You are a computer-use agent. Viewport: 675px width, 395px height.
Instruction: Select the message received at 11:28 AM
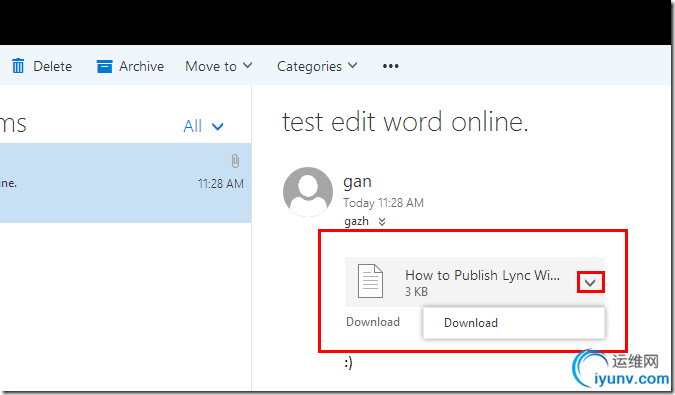pyautogui.click(x=125, y=183)
